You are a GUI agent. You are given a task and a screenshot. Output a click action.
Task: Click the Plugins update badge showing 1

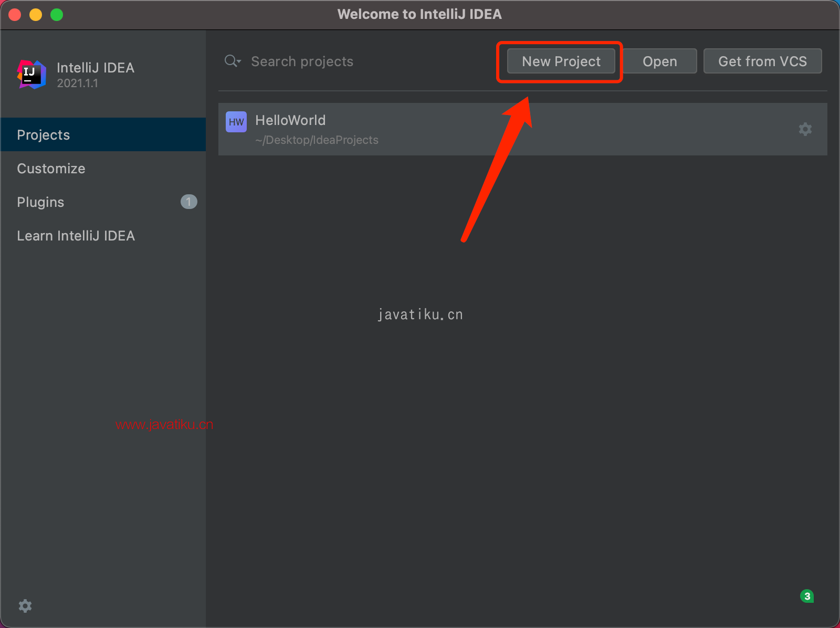[x=189, y=202]
